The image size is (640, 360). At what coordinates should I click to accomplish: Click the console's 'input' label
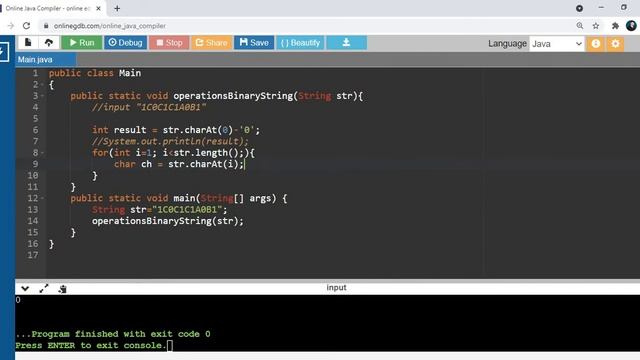[336, 288]
